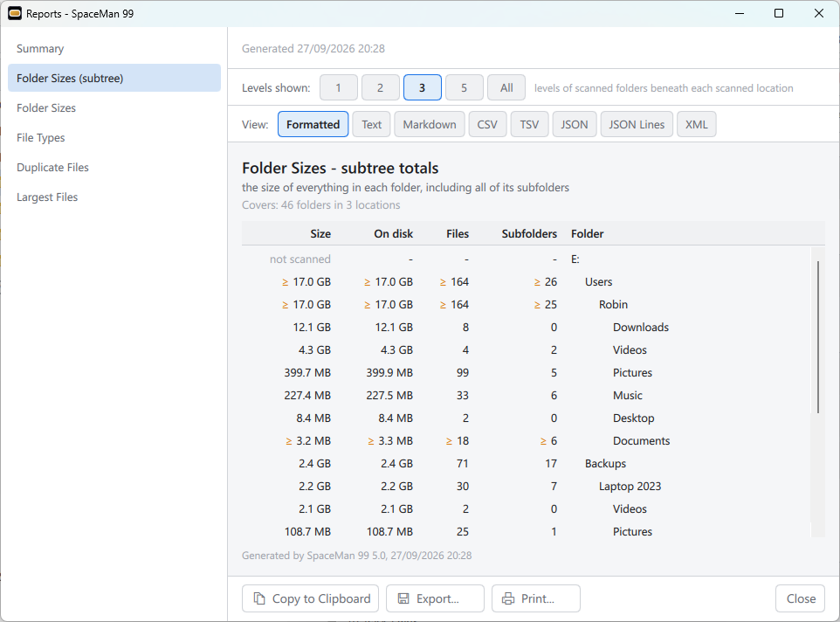Viewport: 840px width, 622px height.
Task: Minimize the Reports window
Action: 740,13
